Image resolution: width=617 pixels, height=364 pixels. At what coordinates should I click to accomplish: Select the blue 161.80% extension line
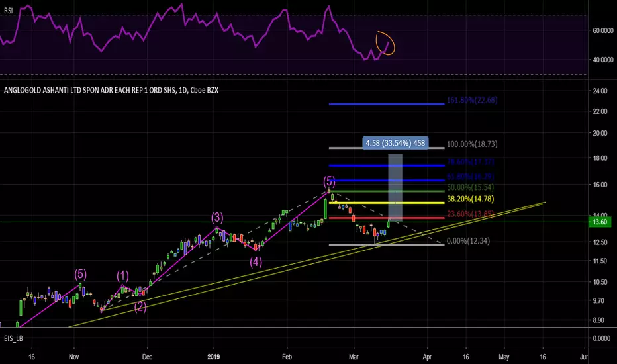click(387, 104)
